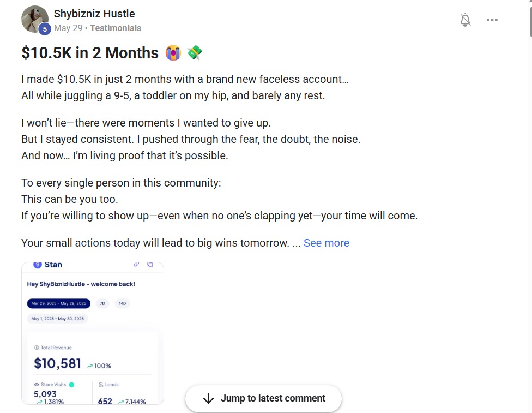Select the Mar 29 - May 29, 2025 range
This screenshot has width=532, height=413.
pyautogui.click(x=59, y=303)
